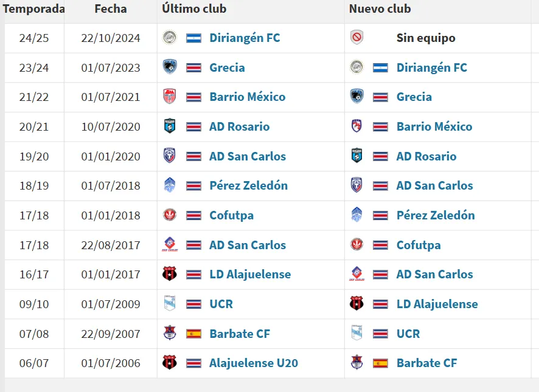Viewport: 539px width, 392px height.
Task: Click the Nicaragua flag beside Diriangén FC
Action: pyautogui.click(x=193, y=38)
